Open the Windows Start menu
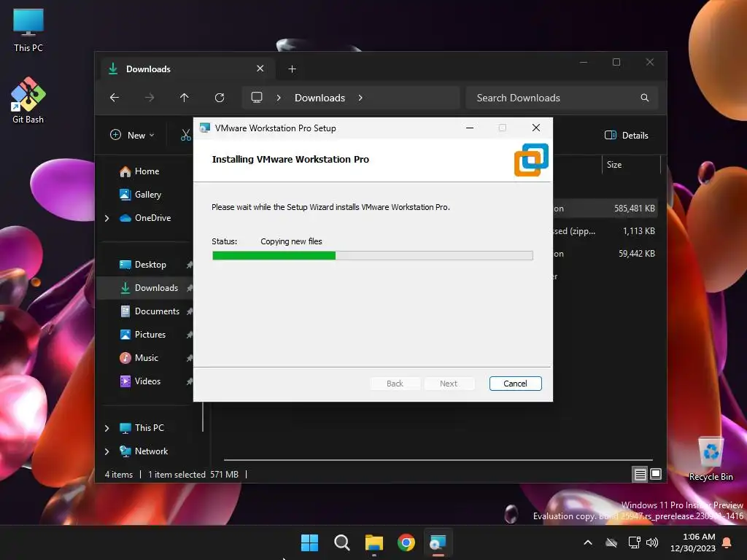Screen dimensions: 747x560 pos(309,542)
